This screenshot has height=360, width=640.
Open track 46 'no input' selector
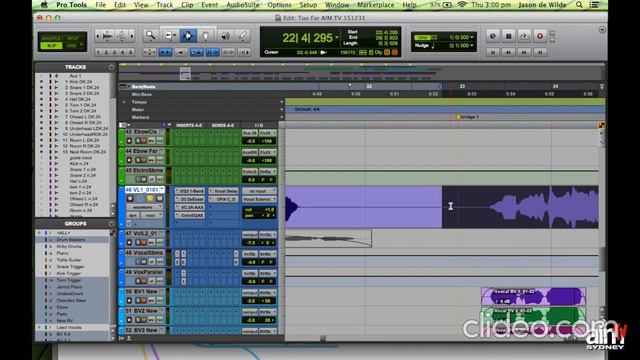click(259, 191)
